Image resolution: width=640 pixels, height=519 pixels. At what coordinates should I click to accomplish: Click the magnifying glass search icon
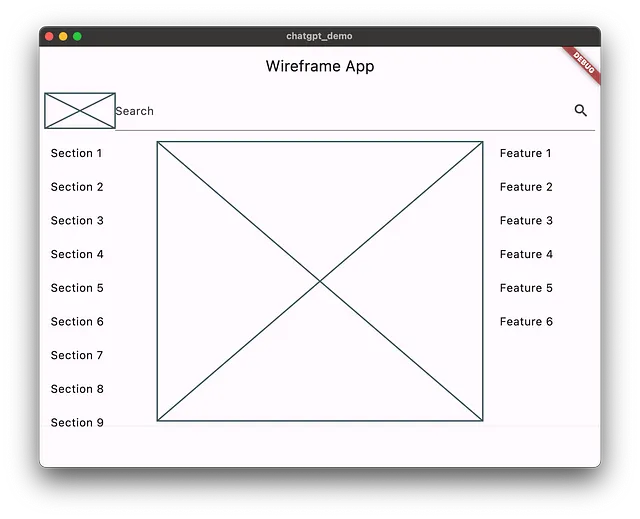pos(580,111)
